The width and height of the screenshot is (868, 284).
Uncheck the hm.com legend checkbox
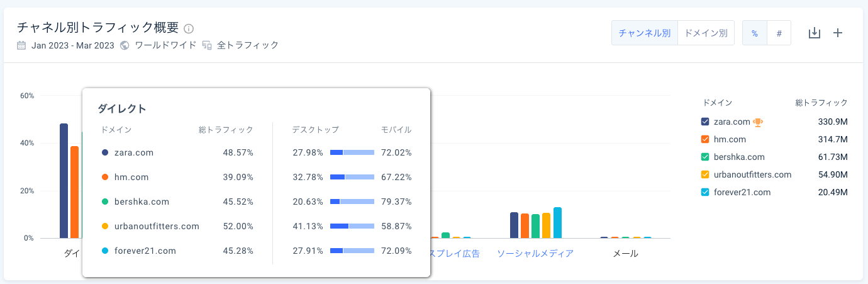705,139
